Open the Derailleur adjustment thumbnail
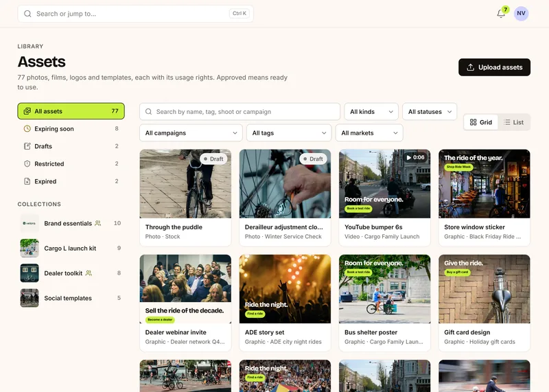The image size is (549, 392). click(x=285, y=184)
